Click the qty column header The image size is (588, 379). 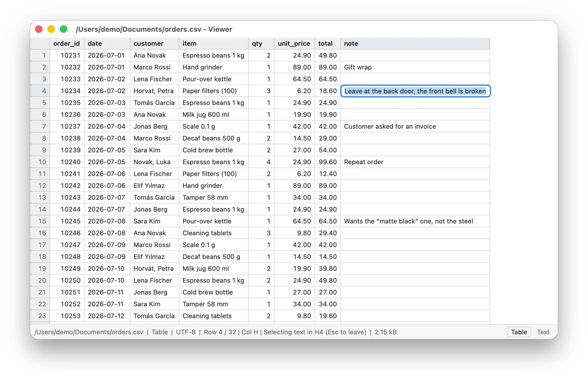click(261, 43)
